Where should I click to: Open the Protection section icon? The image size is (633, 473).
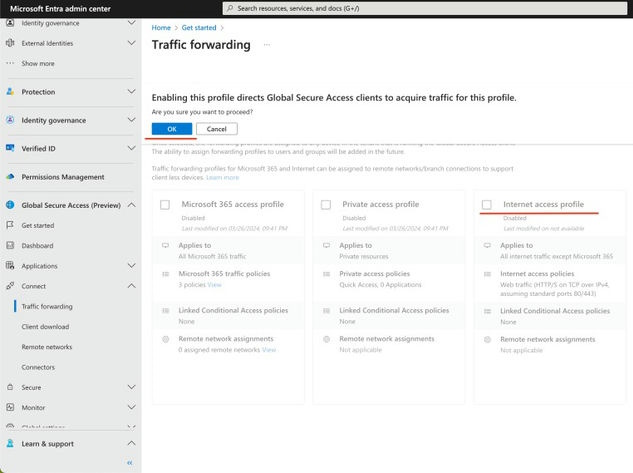(10, 92)
